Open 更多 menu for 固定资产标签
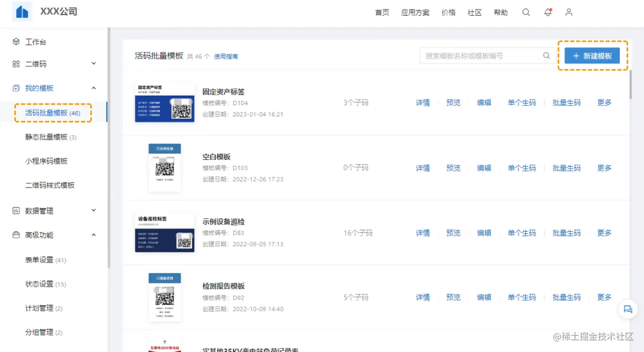 click(x=604, y=103)
